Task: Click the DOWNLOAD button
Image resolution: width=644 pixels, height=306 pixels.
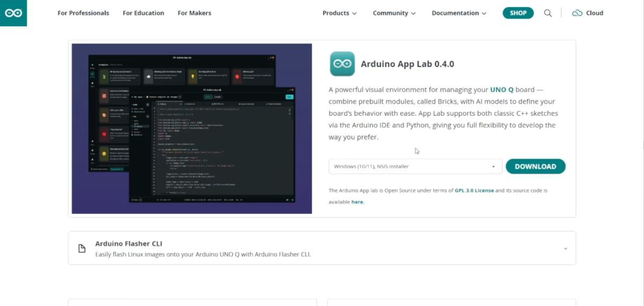Action: pos(536,166)
